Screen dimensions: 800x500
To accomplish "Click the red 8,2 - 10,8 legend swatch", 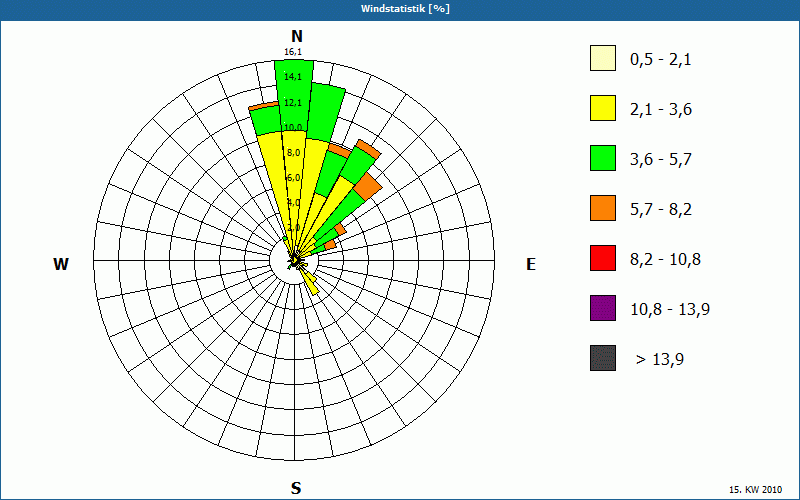I will 603,258.
